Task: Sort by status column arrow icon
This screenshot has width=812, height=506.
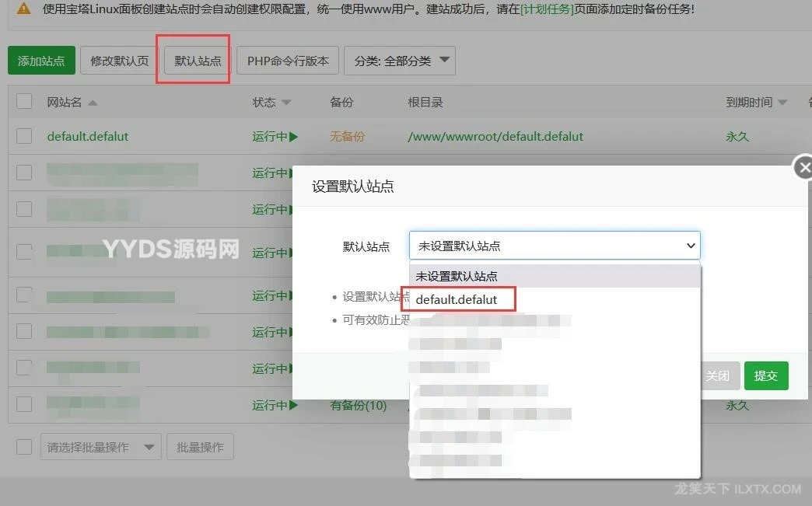Action: tap(286, 103)
